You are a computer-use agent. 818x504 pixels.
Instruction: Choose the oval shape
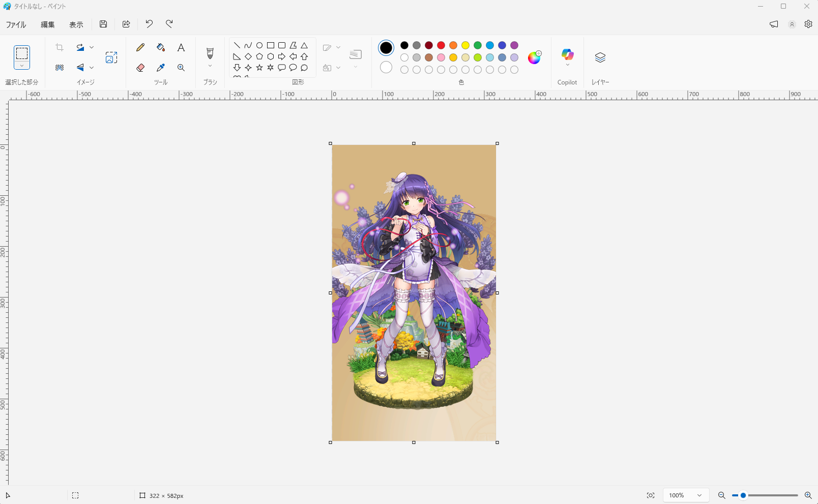click(259, 45)
